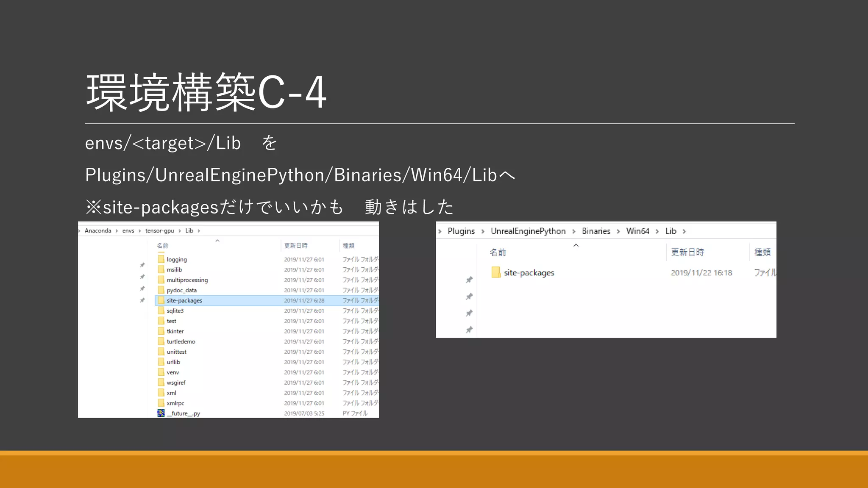Viewport: 868px width, 488px height.
Task: Select the msilib folder icon
Action: click(161, 269)
